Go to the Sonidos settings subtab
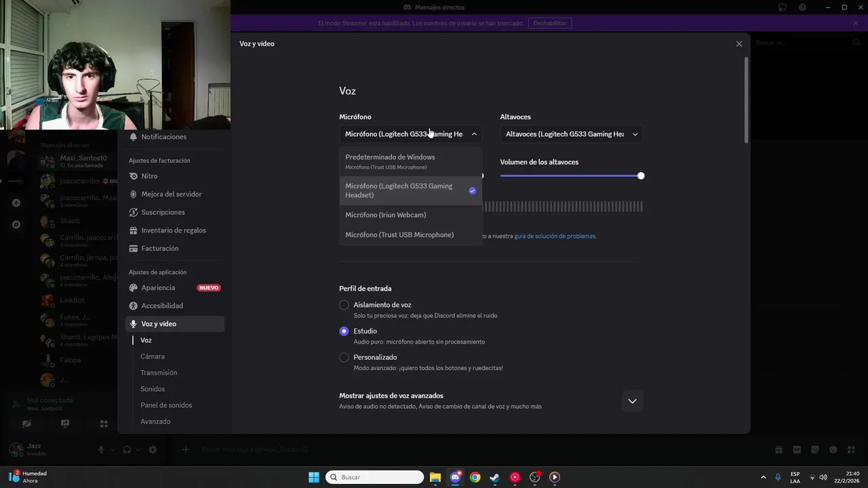This screenshot has width=868, height=488. (x=153, y=389)
